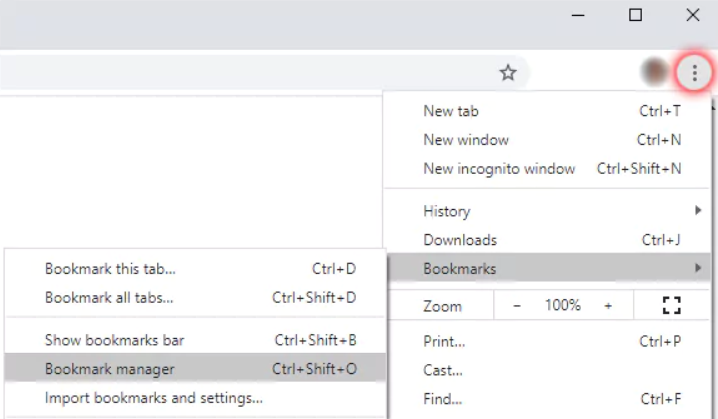718x419 pixels.
Task: Minimize the Chrome window
Action: [x=578, y=16]
